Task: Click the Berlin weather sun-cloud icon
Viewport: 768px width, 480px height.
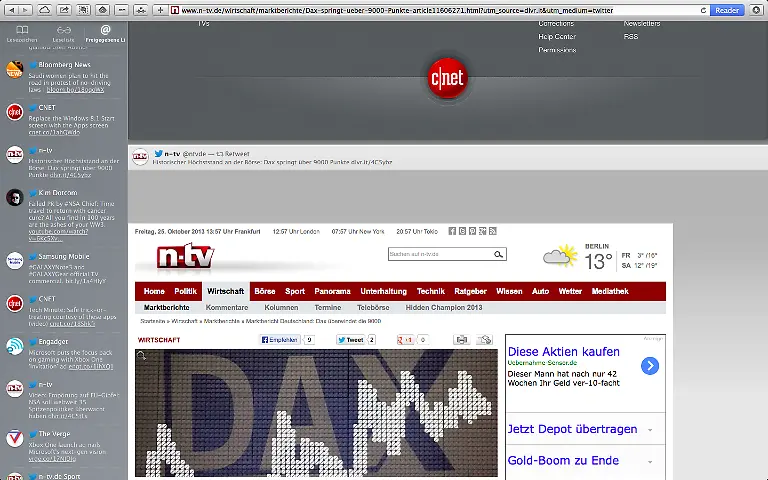Action: point(560,256)
